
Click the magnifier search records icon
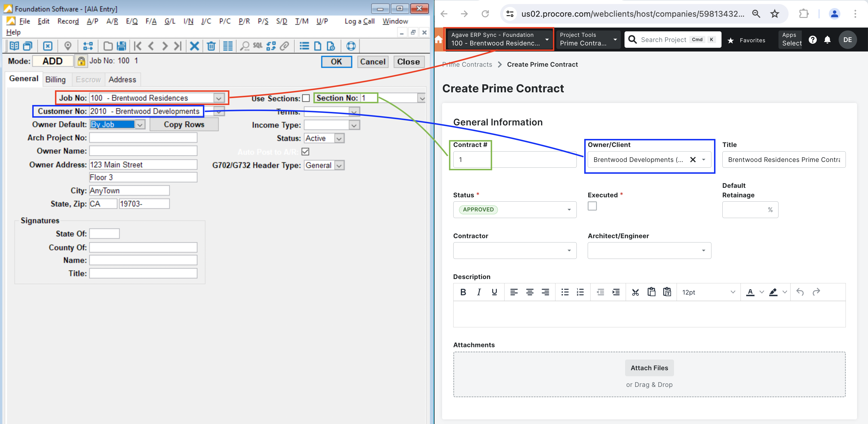[245, 46]
